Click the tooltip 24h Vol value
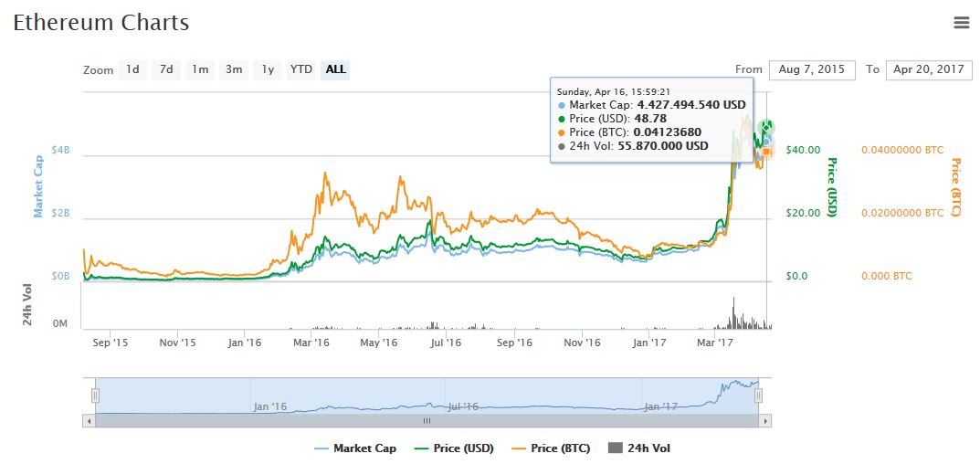The image size is (980, 464). pos(663,146)
